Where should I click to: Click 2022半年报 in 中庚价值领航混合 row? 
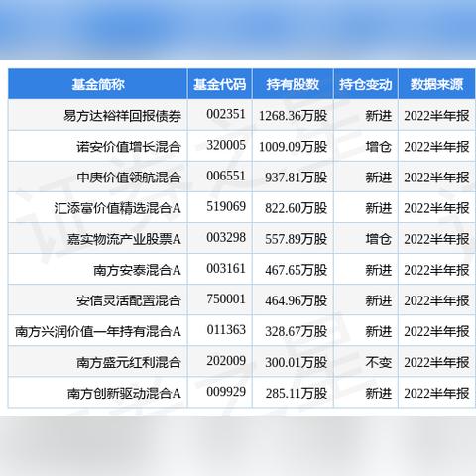click(436, 178)
